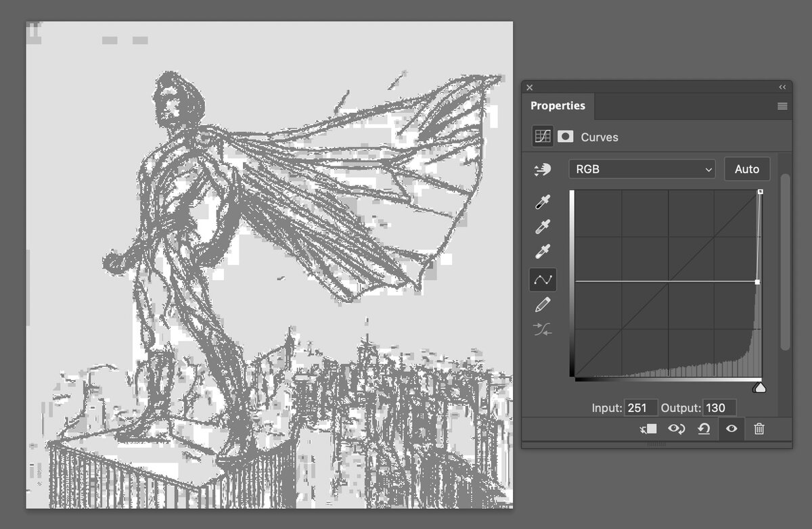Switch to the Properties tab
The width and height of the screenshot is (812, 529).
coord(558,106)
